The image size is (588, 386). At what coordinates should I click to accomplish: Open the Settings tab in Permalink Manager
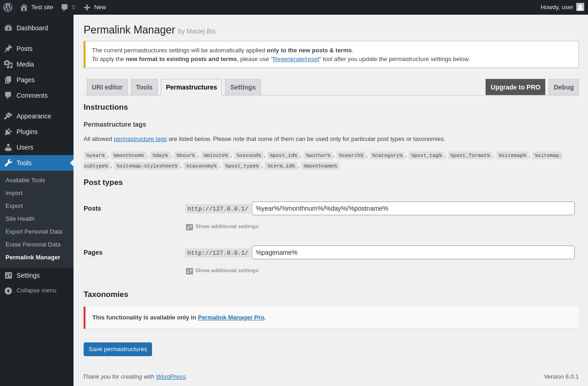coord(243,87)
